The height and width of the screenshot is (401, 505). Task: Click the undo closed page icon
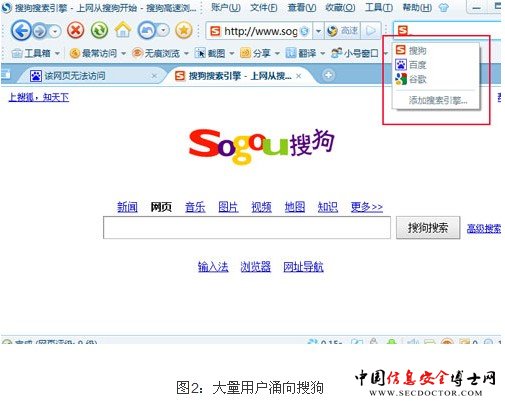pyautogui.click(x=146, y=31)
